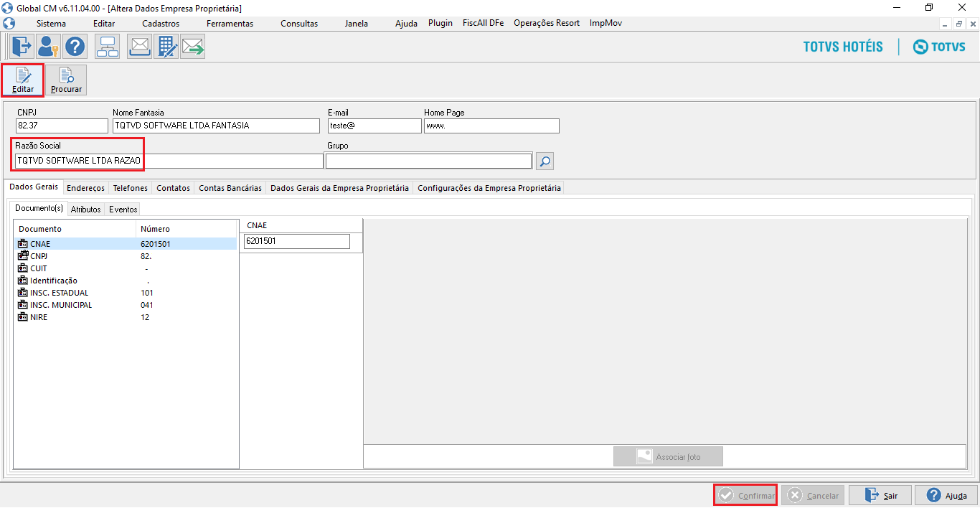The image size is (980, 508).
Task: Click the globe icon in menu bar
Action: [9, 23]
